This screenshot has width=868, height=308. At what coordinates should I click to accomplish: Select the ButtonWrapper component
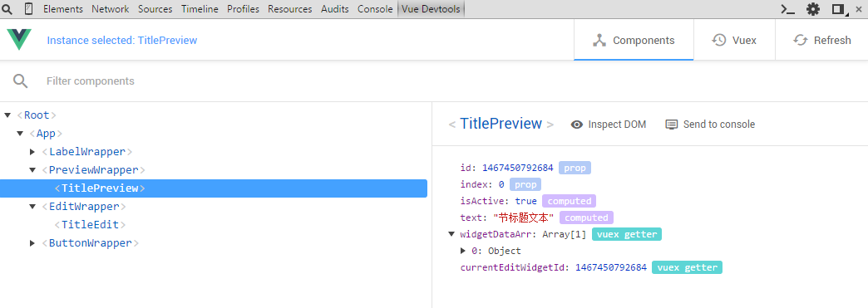pos(91,242)
